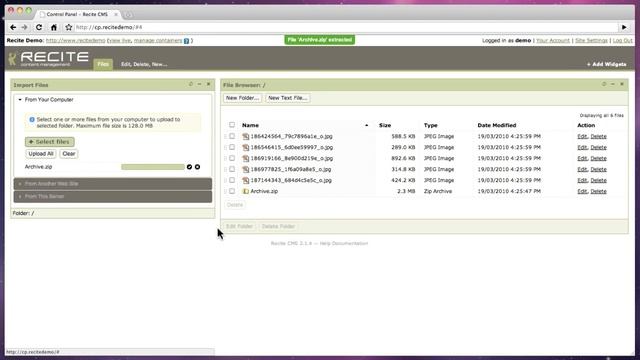
Task: Click image icon of 186977825_1f6a09a8e5_o.jpg
Action: coord(245,169)
